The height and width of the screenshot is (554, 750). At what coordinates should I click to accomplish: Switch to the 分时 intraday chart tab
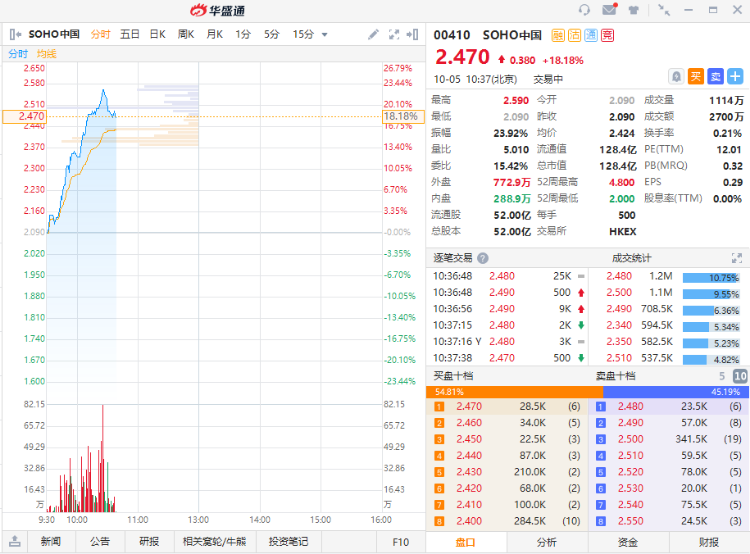click(100, 34)
